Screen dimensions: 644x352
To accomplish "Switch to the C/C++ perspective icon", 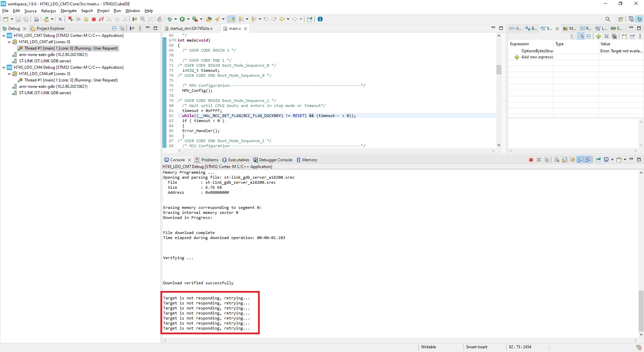I will pos(631,19).
